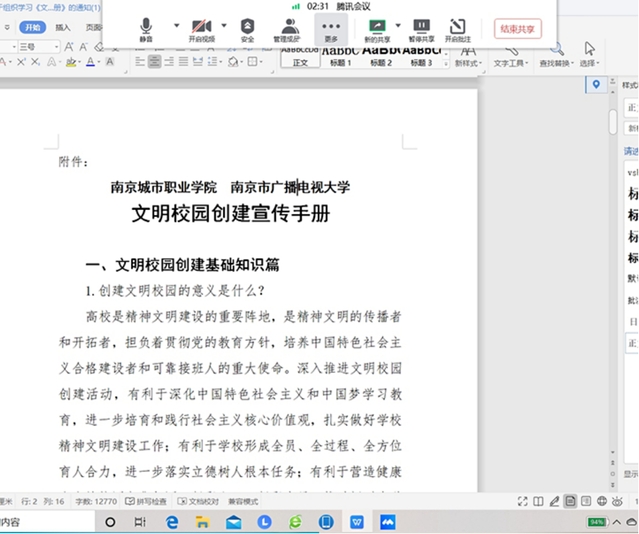
Task: Open the More options button
Action: click(331, 29)
